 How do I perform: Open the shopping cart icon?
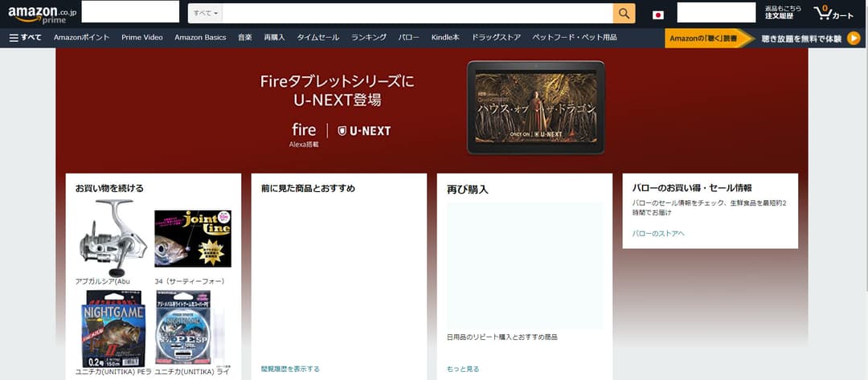[833, 14]
